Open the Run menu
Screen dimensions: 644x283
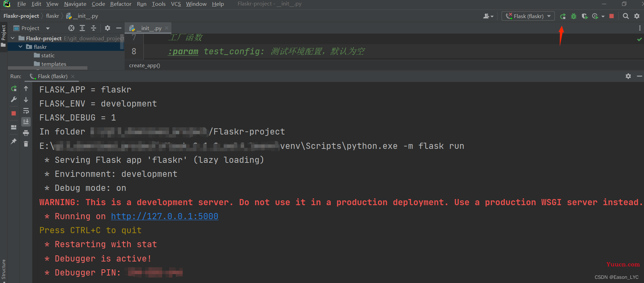pyautogui.click(x=142, y=4)
